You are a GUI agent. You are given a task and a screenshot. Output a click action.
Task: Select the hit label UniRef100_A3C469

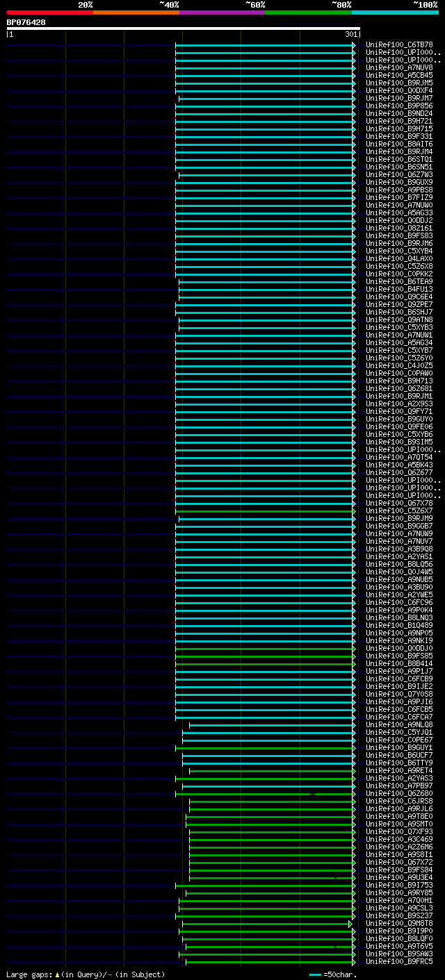[x=399, y=840]
